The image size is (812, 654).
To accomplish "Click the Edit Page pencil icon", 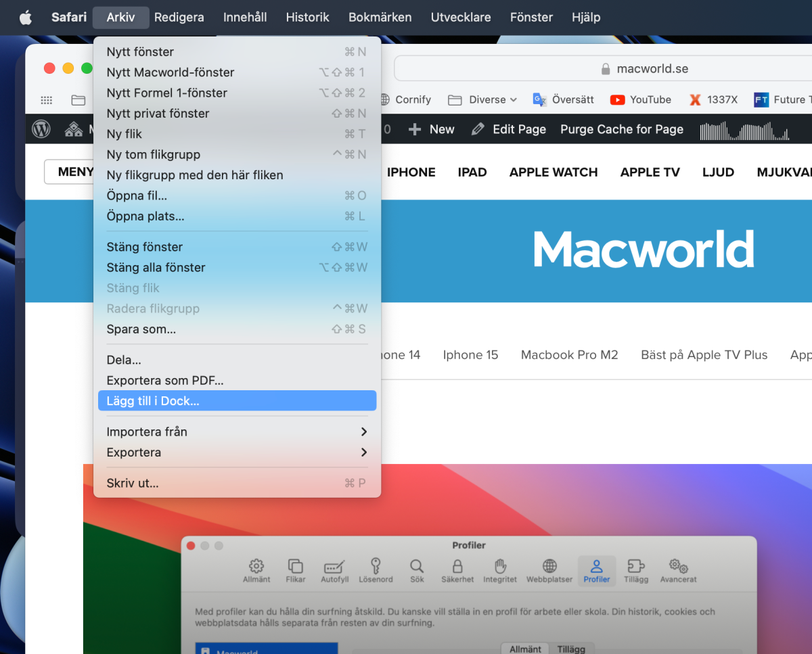I will point(478,129).
